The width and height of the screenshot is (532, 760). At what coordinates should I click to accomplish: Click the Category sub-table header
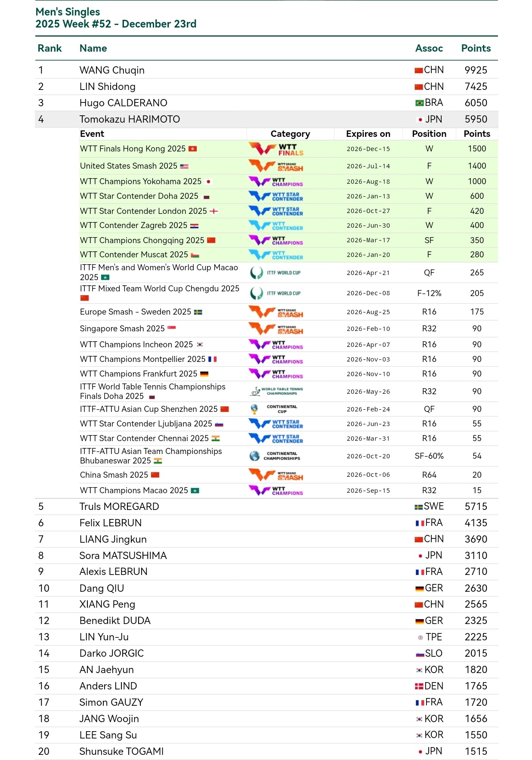290,134
